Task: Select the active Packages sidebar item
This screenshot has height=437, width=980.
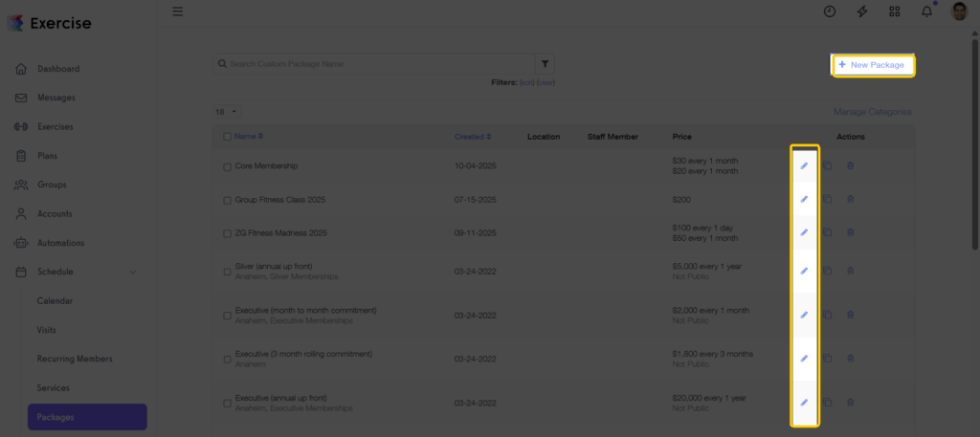Action: [x=87, y=417]
